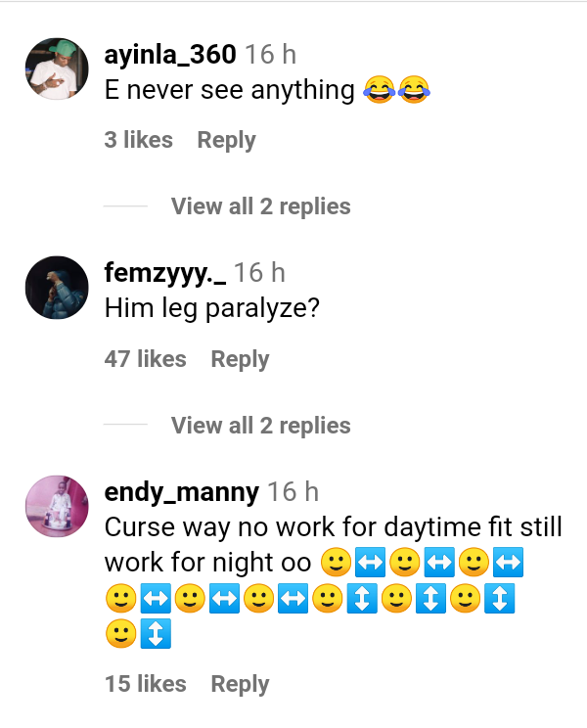Visit the femzyyy._ username link
Image resolution: width=587 pixels, height=728 pixels.
click(x=164, y=273)
